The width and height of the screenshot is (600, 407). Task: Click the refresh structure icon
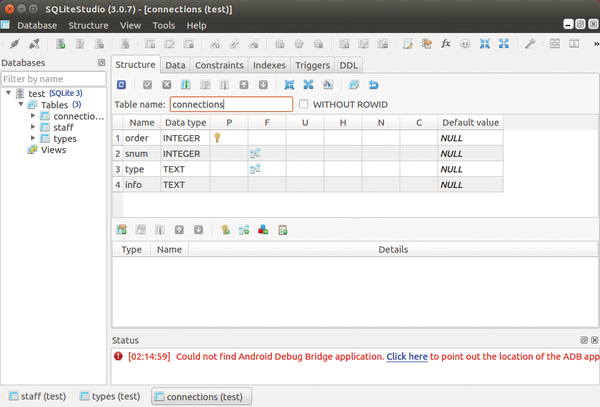pyautogui.click(x=122, y=85)
